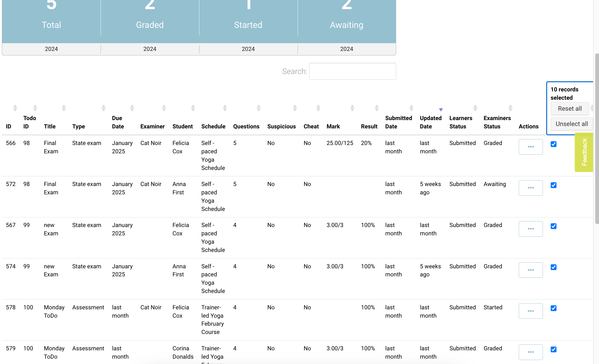The height and width of the screenshot is (364, 599).
Task: Uncheck record 579 for Corina Donalds
Action: pyautogui.click(x=553, y=349)
